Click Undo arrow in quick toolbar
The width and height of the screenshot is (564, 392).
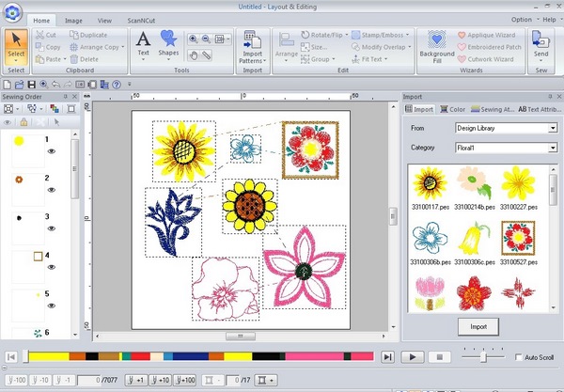[55, 85]
